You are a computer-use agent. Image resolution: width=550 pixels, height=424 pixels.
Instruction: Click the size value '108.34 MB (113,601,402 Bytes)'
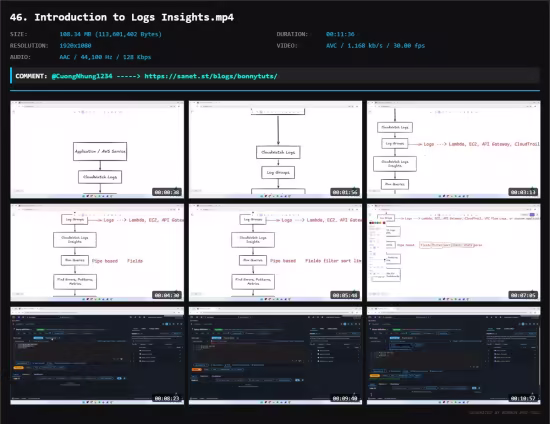(x=110, y=34)
